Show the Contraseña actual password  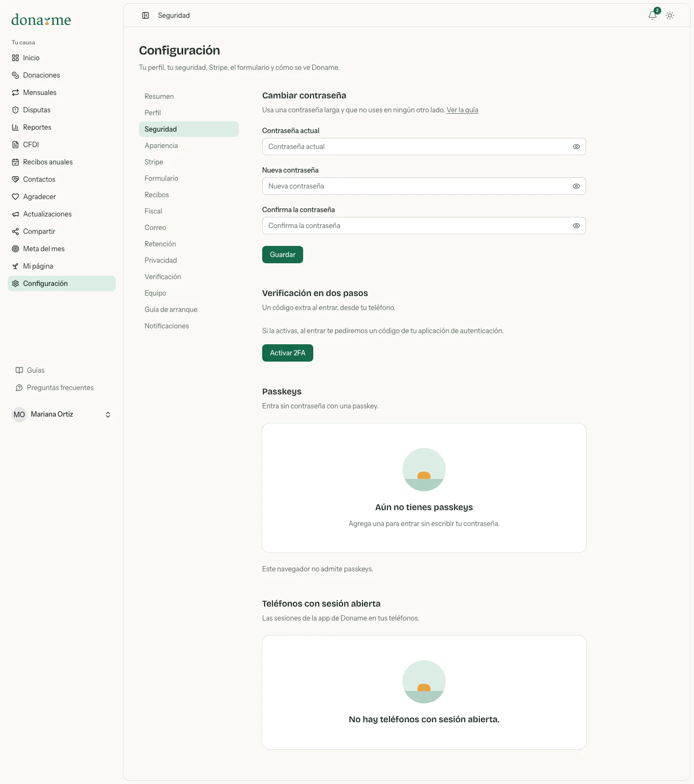(x=576, y=147)
